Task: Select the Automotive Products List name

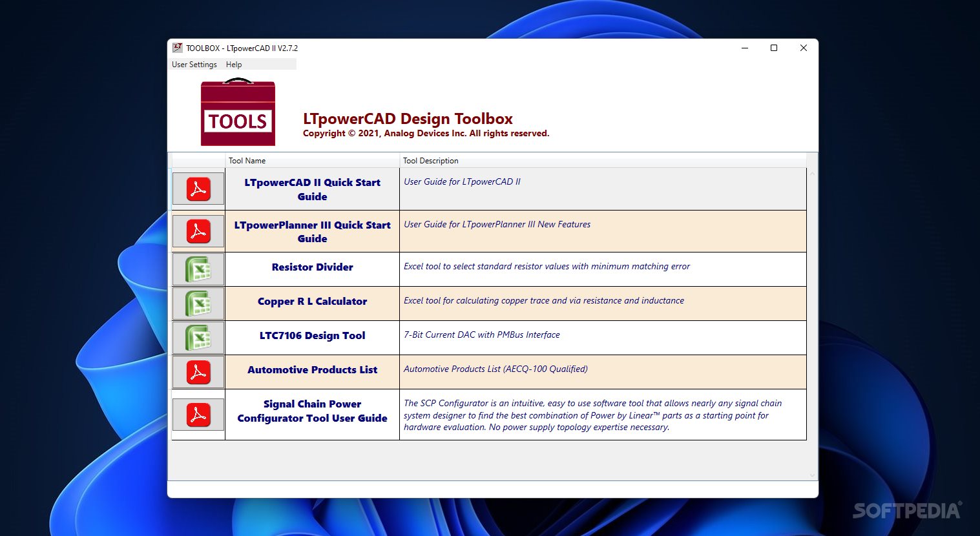Action: click(x=312, y=370)
